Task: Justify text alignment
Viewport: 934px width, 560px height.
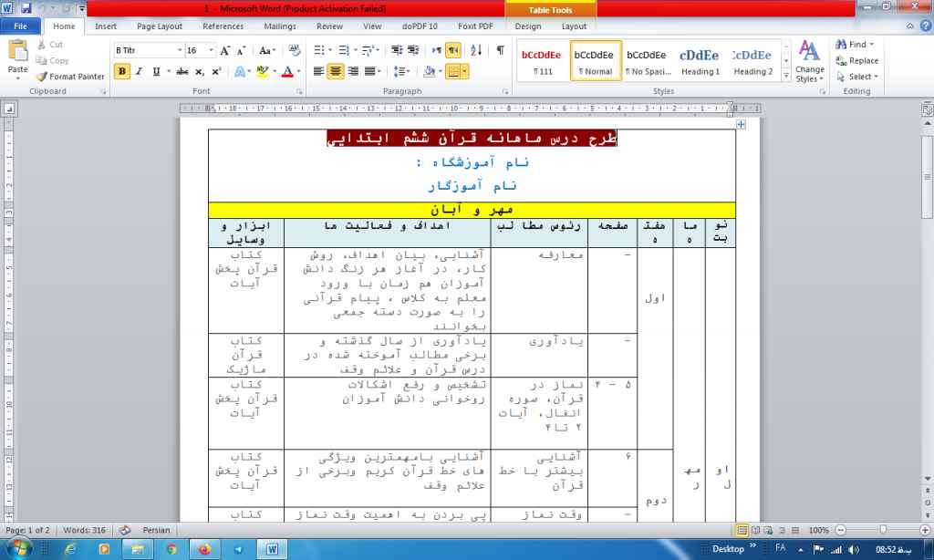Action: click(x=369, y=71)
